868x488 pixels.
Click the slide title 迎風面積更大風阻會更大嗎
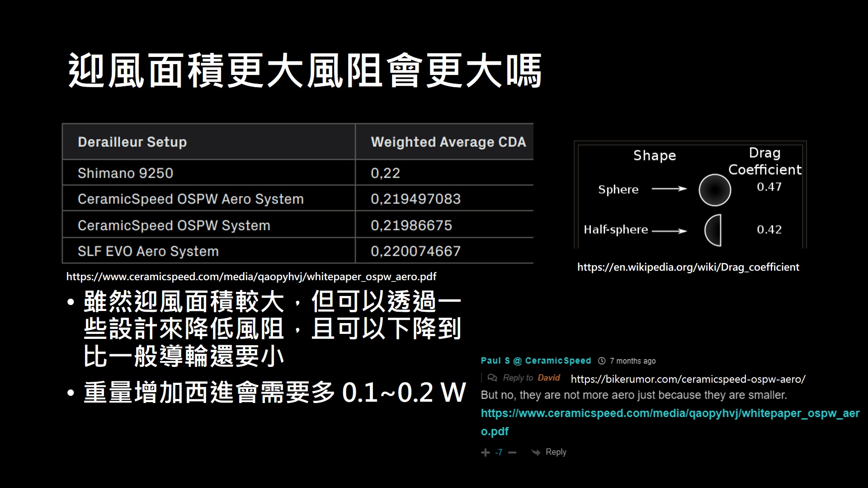pyautogui.click(x=305, y=70)
